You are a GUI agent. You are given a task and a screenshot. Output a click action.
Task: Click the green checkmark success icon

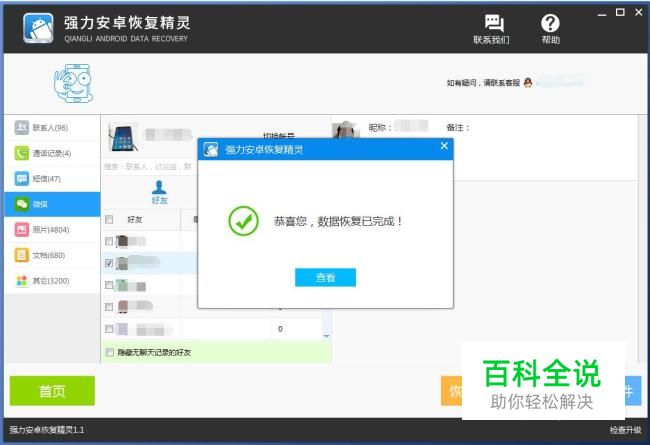coord(243,221)
